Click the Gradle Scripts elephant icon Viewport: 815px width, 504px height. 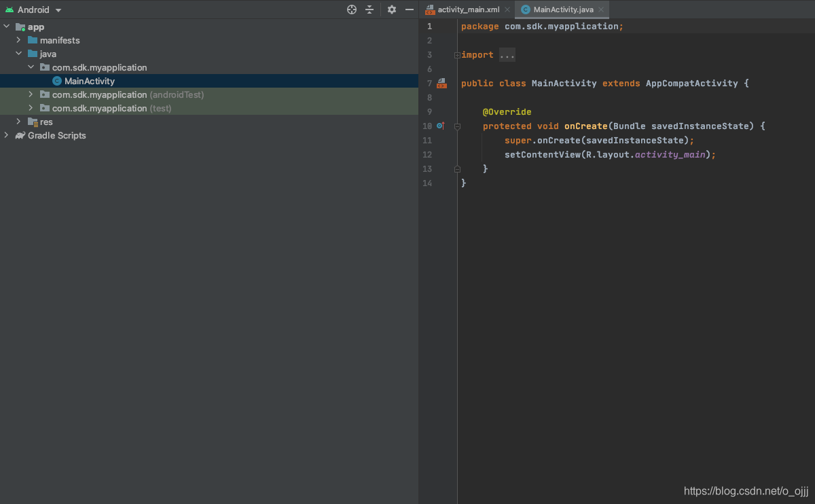tap(20, 135)
